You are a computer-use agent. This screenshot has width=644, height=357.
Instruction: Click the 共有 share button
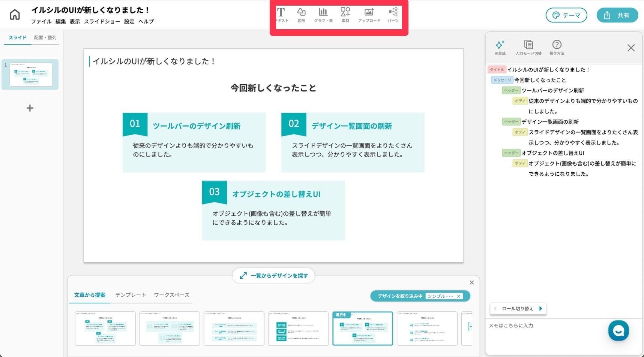pos(617,15)
